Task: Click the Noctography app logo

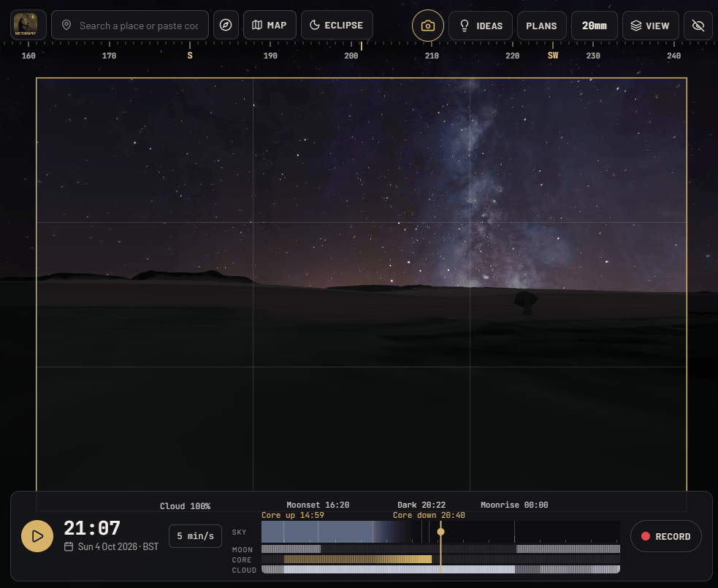Action: pyautogui.click(x=28, y=25)
